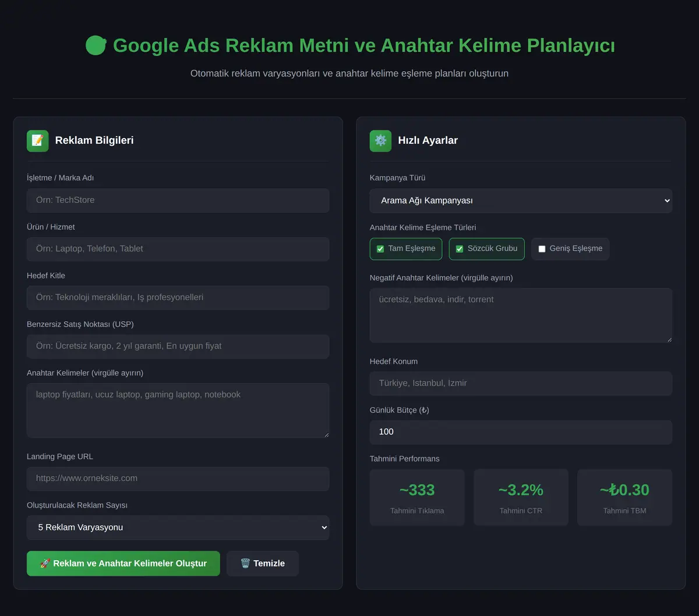This screenshot has width=699, height=616.
Task: Click the gear icon beside Hızlı Ayarlar
Action: (x=380, y=140)
